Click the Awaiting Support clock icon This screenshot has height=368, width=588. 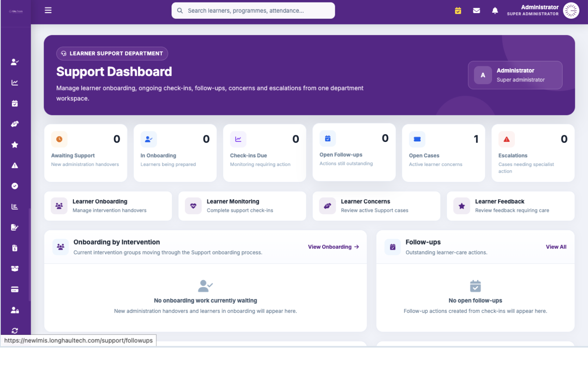[59, 139]
